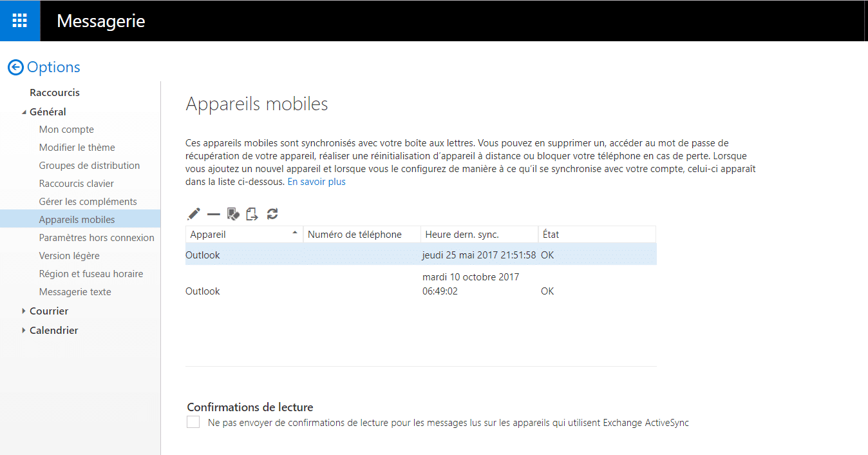Click jeudi 25 mai 2017 21:51:58 cell
The height and width of the screenshot is (455, 868).
[x=479, y=255]
